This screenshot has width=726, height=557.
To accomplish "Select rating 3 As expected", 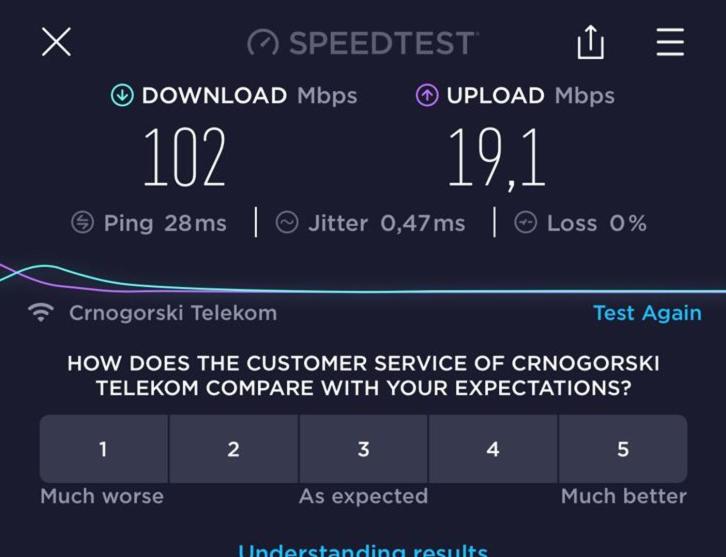I will [363, 449].
